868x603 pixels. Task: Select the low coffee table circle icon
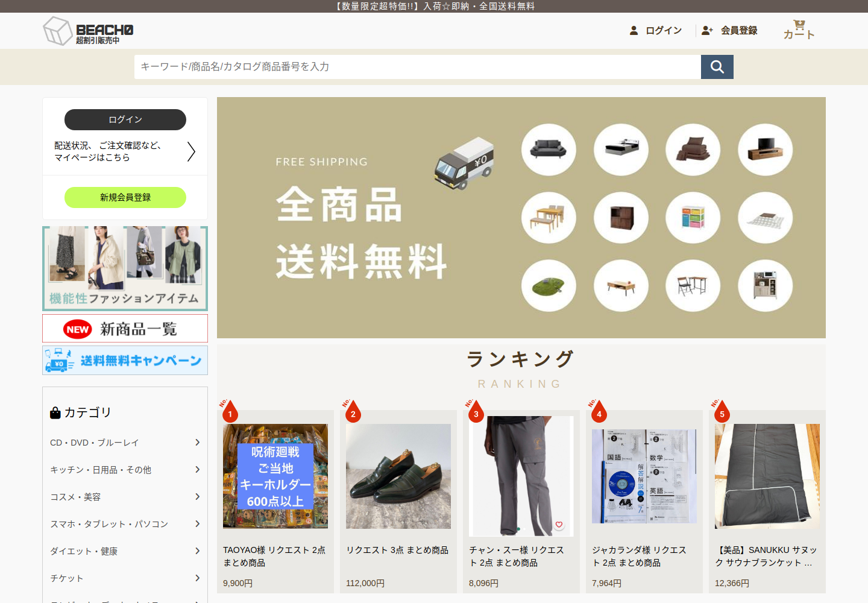[621, 285]
